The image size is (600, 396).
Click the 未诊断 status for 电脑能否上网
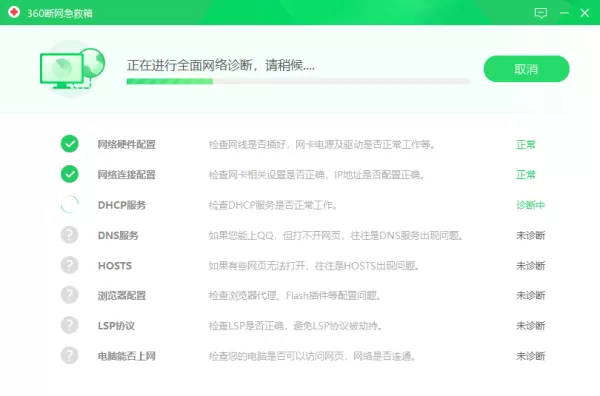pos(530,356)
